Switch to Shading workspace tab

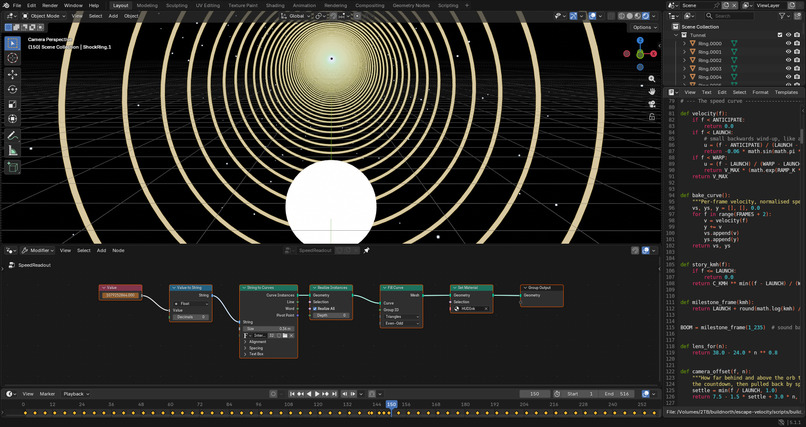(275, 5)
